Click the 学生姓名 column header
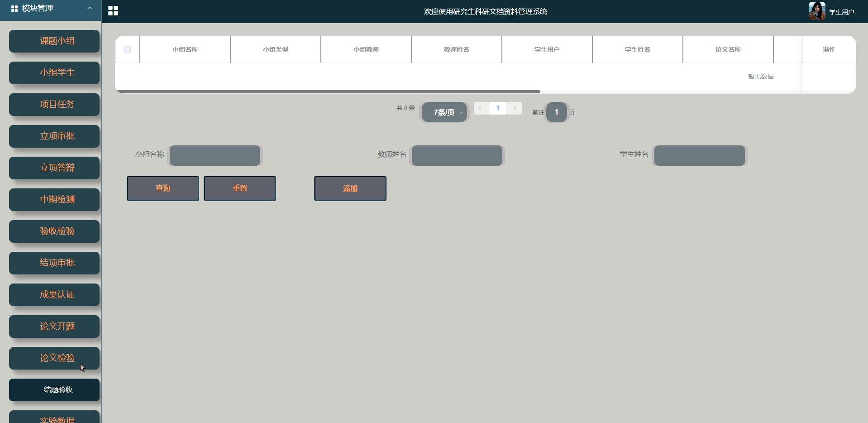Screen dimensions: 868x423 [x=638, y=49]
